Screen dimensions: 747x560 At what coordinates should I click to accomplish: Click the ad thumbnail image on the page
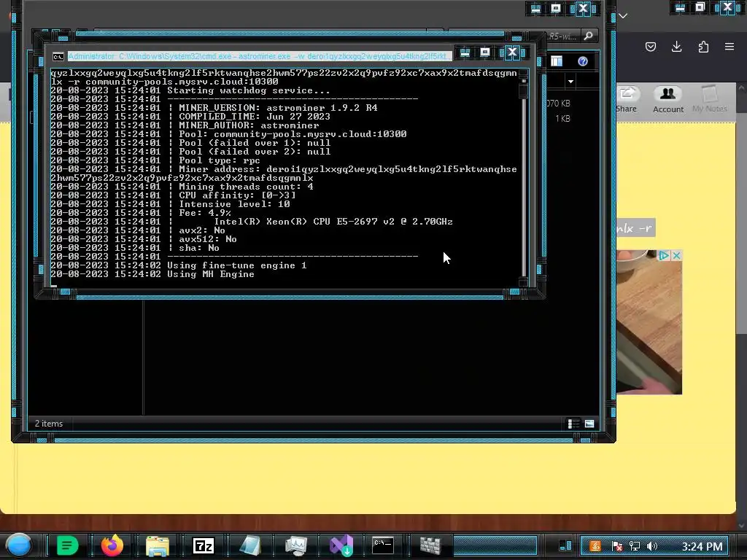pos(649,324)
